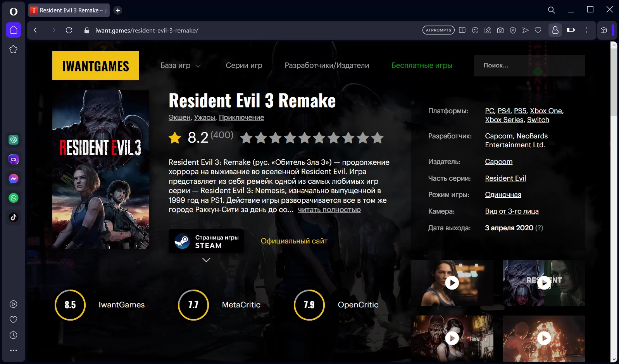619x364 pixels.
Task: Open the Start Page home icon in sidebar
Action: (x=14, y=30)
